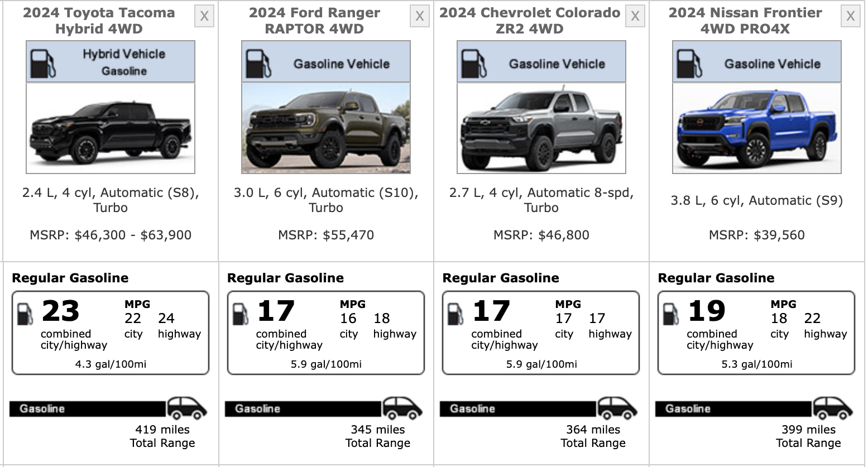868x467 pixels.
Task: Click the gas pump icon in Ford Ranger banner
Action: (258, 63)
